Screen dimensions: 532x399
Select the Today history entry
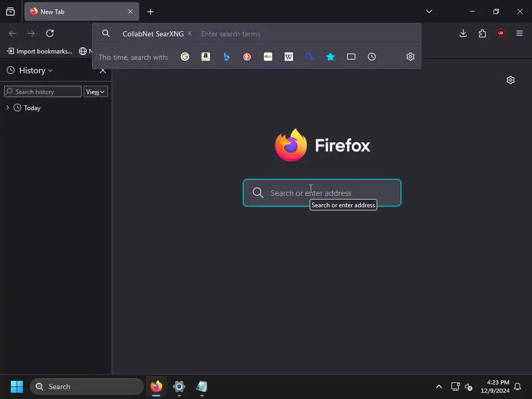(32, 108)
